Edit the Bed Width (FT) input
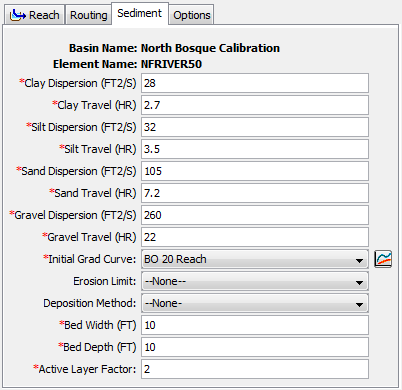Viewport: 402px width, 390px height. click(x=255, y=325)
